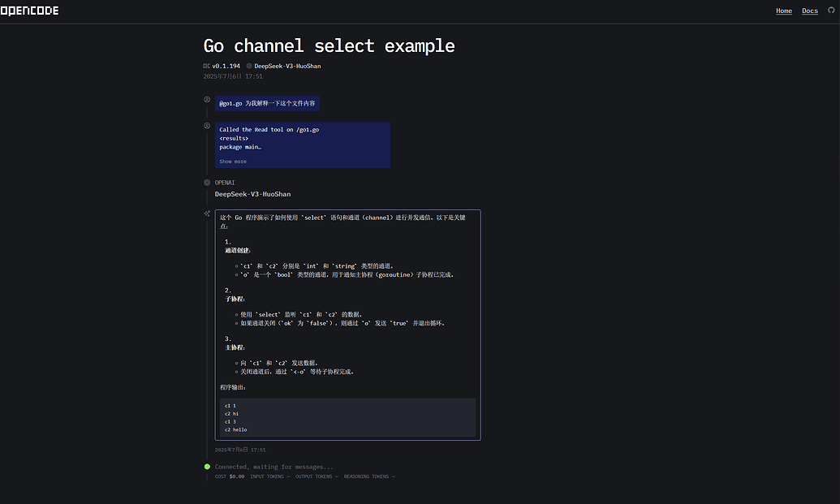Click the DeepSeek-V3-HuoShan model label under OPENAI
This screenshot has height=504, width=840.
tap(253, 194)
